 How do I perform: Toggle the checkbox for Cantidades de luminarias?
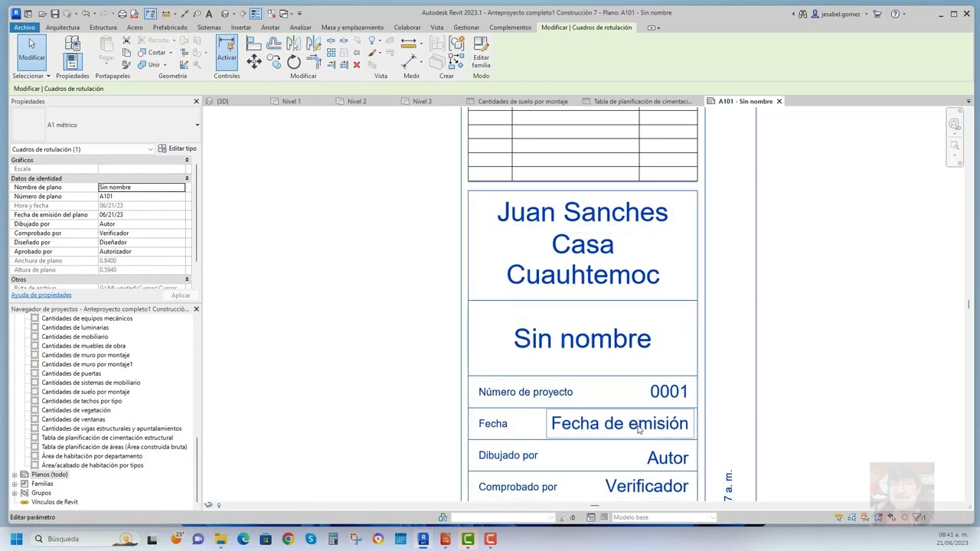point(34,328)
